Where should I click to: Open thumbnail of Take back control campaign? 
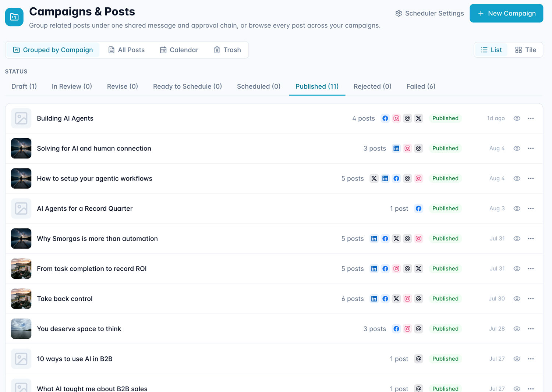pos(21,299)
